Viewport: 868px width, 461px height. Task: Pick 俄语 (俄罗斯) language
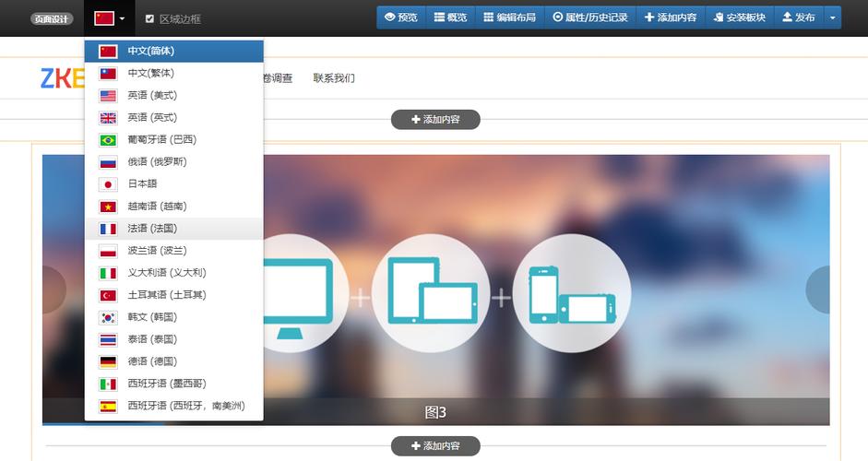[x=173, y=161]
